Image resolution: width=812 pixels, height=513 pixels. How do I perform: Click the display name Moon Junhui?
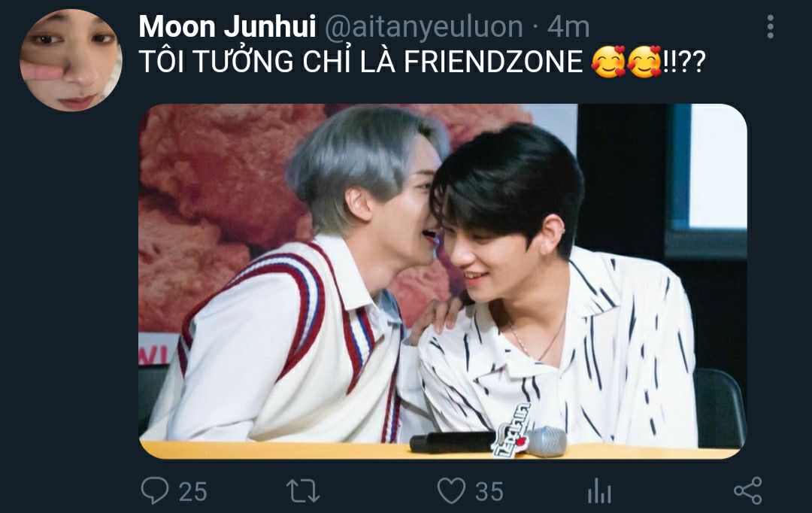[227, 26]
